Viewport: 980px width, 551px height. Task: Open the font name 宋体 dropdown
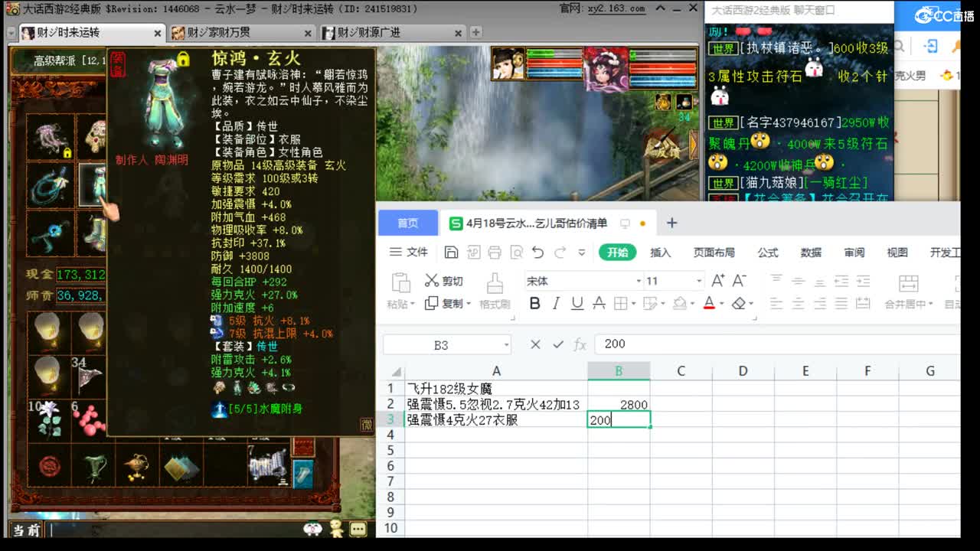[639, 282]
